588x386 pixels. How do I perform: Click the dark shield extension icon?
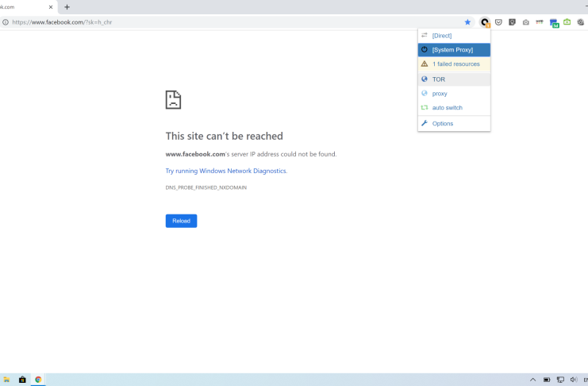pyautogui.click(x=513, y=22)
